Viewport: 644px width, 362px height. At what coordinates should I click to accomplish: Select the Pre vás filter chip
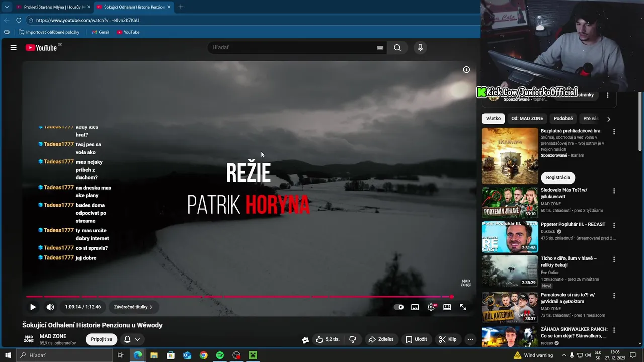tap(591, 119)
